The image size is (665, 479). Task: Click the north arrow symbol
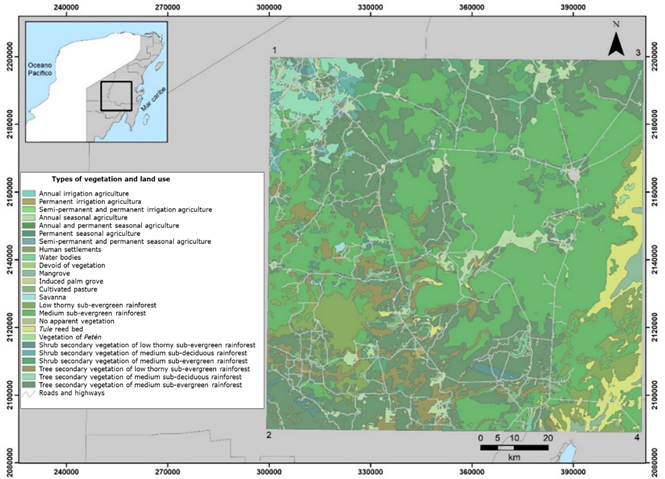618,40
